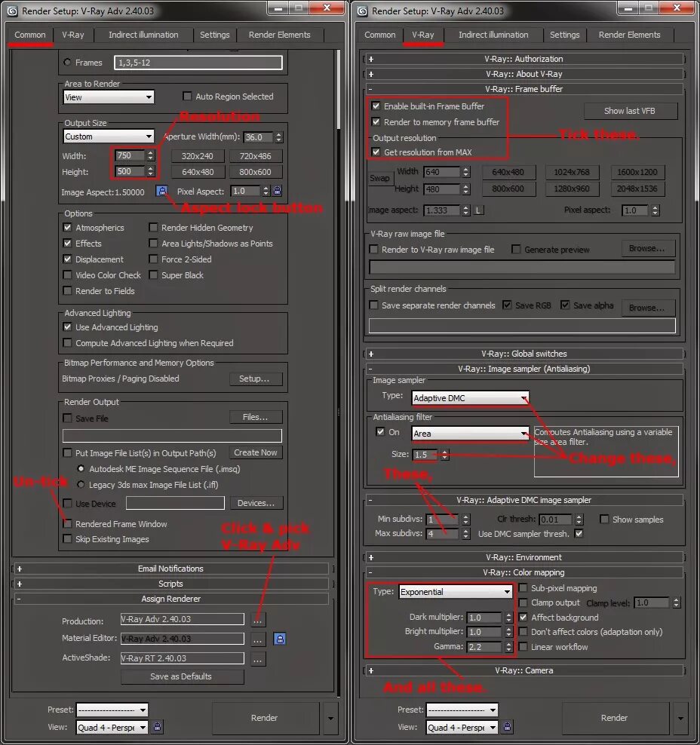The height and width of the screenshot is (745, 700).
Task: Click the left window vertical scrollbar
Action: [339, 89]
